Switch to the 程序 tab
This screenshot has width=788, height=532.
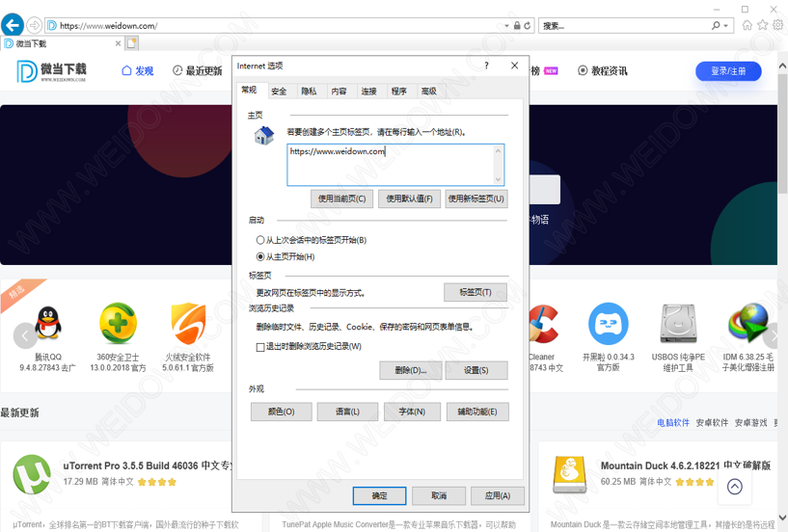pyautogui.click(x=399, y=91)
